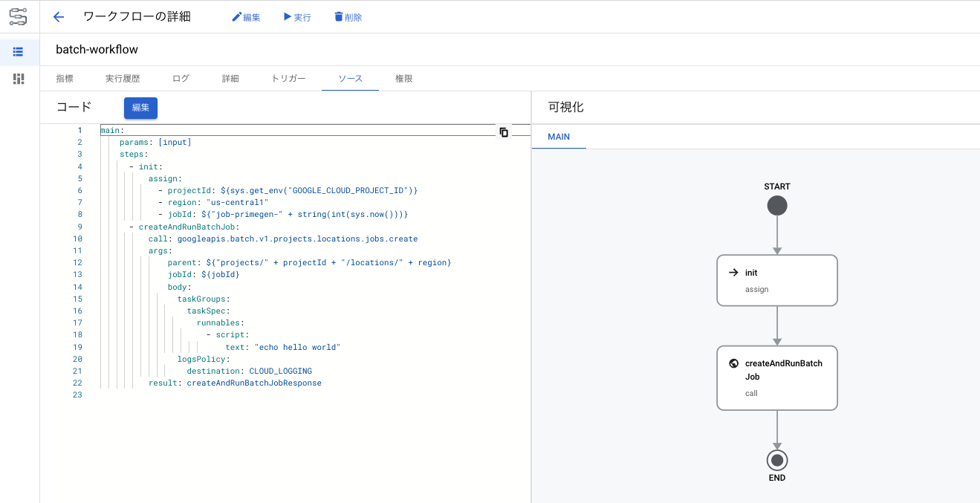Click the END node circle
Image resolution: width=980 pixels, height=503 pixels.
click(777, 461)
